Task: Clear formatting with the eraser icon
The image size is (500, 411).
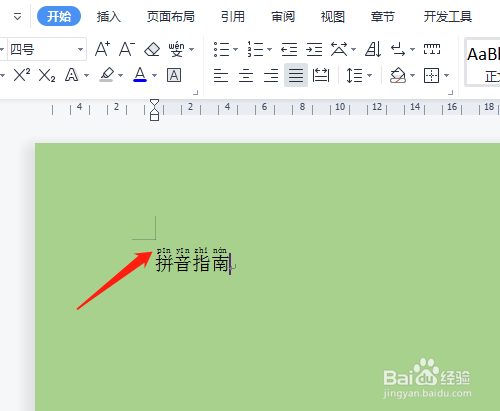Action: [152, 49]
